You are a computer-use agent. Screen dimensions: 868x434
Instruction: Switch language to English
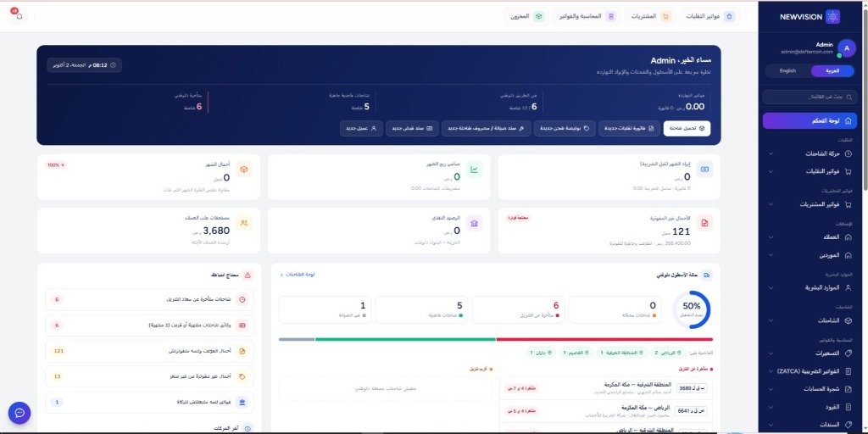pyautogui.click(x=787, y=71)
